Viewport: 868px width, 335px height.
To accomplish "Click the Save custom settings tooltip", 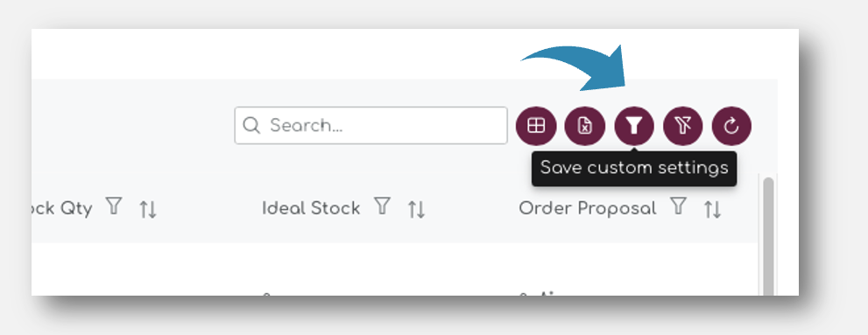I will point(634,168).
